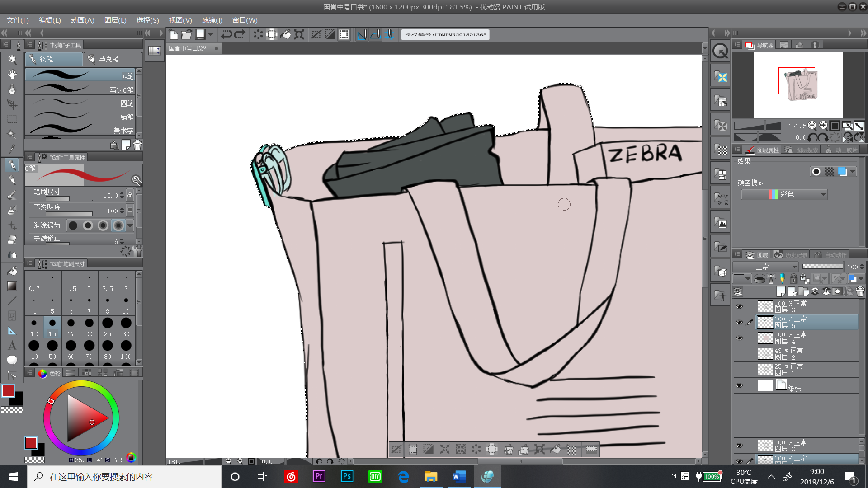Screen dimensions: 868x488
Task: Click the save file icon
Action: click(x=200, y=34)
